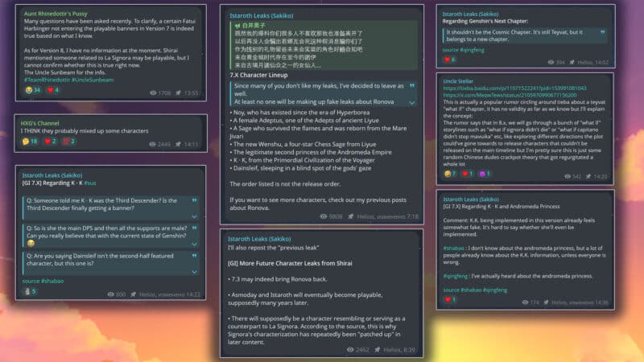Click the pin icon on 7.X Character Lineup post
Image resolution: width=644 pixels, height=362 pixels.
(350, 216)
